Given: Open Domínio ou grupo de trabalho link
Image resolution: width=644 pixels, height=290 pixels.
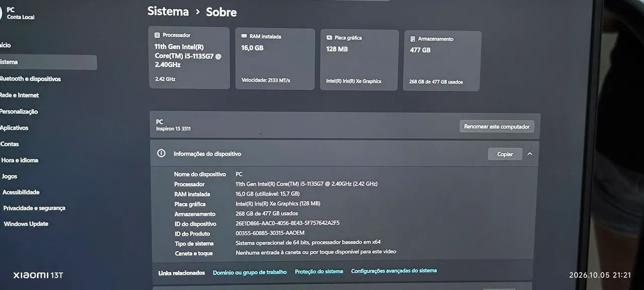Looking at the screenshot, I should (x=250, y=272).
